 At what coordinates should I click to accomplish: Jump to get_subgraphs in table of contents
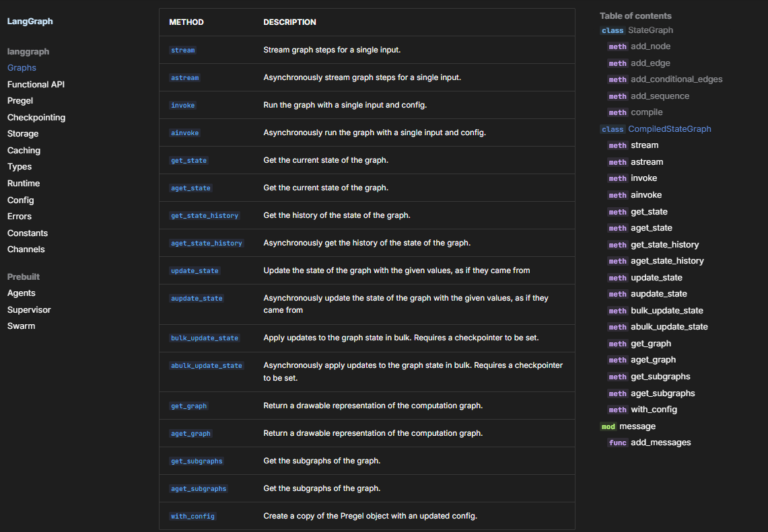pyautogui.click(x=660, y=377)
